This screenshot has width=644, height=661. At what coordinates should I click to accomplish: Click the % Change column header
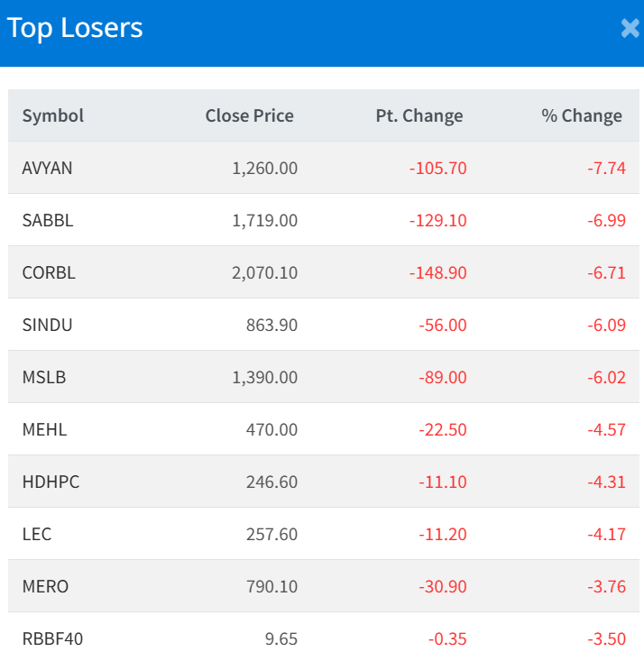pyautogui.click(x=581, y=115)
